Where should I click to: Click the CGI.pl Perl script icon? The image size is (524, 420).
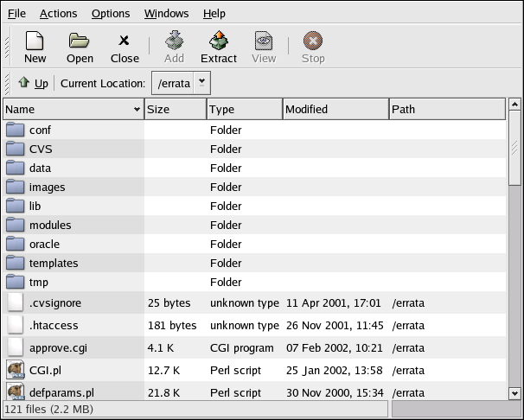[16, 368]
